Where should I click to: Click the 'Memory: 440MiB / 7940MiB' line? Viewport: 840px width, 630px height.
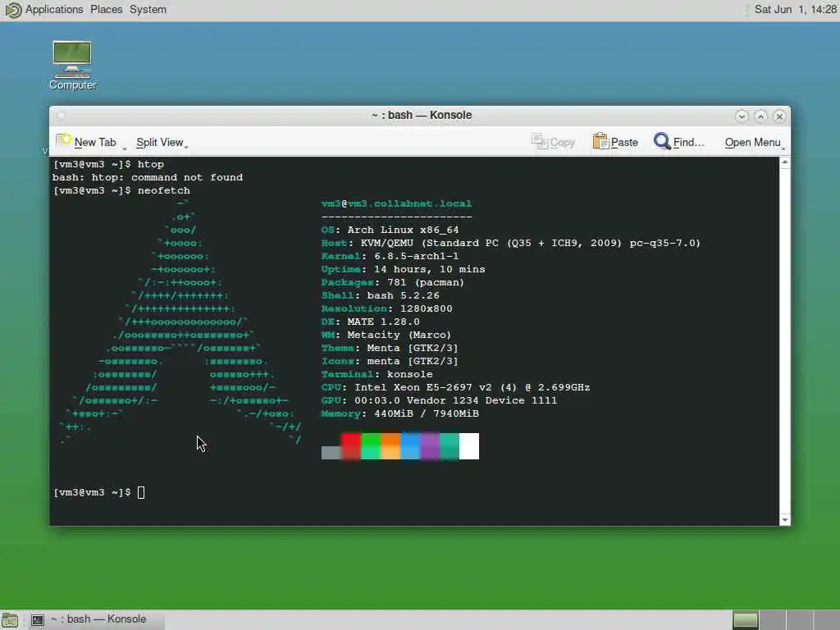click(x=400, y=413)
